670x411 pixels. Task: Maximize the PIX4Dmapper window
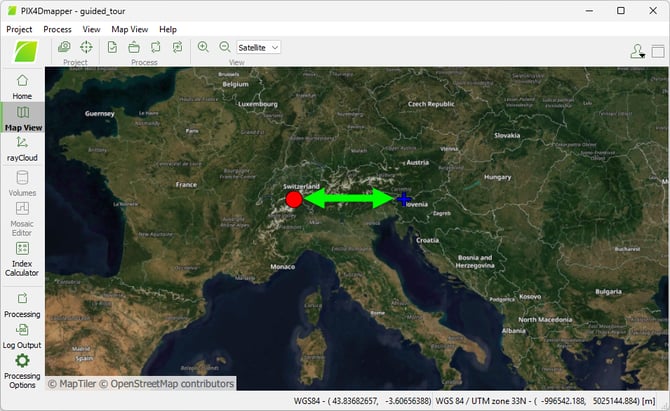[621, 11]
